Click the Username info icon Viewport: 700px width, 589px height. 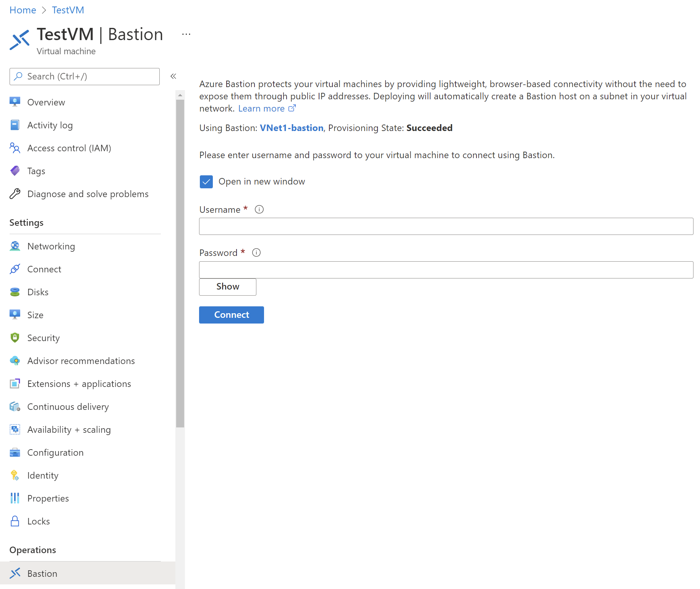259,209
